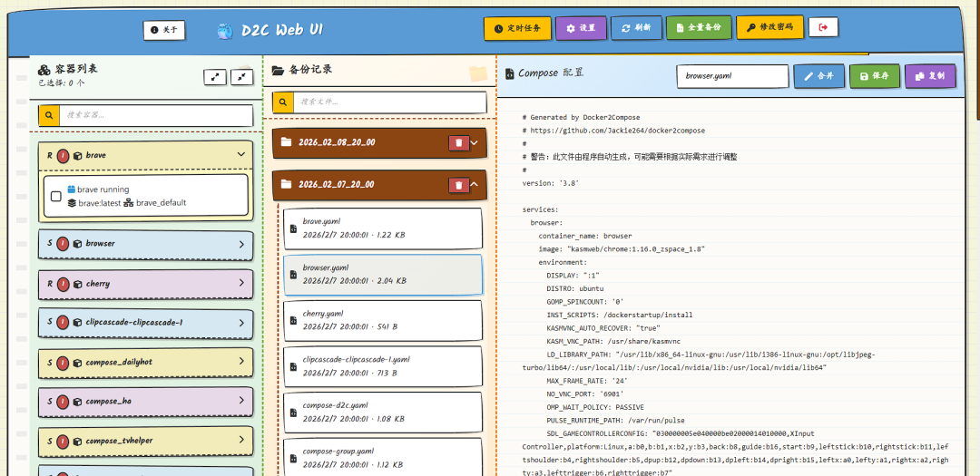Expand the browser container group
The image size is (980, 476).
coord(241,244)
